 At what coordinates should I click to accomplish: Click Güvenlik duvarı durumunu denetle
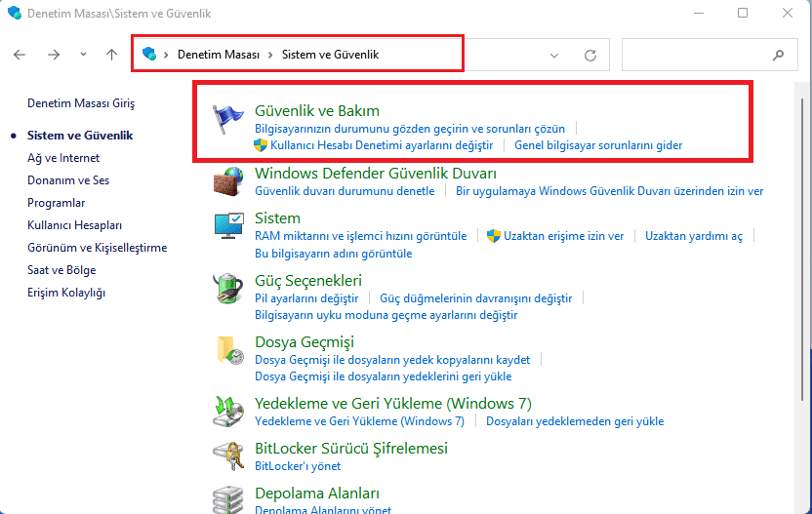pos(345,191)
